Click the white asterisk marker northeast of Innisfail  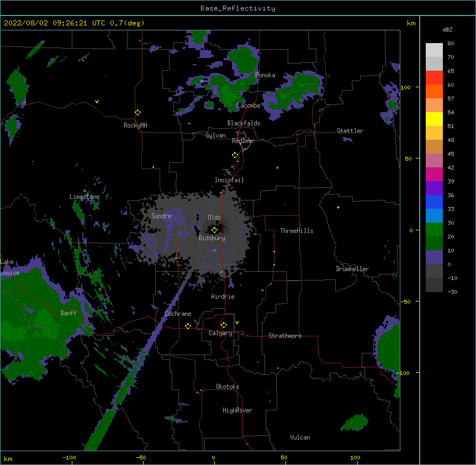pos(277,168)
